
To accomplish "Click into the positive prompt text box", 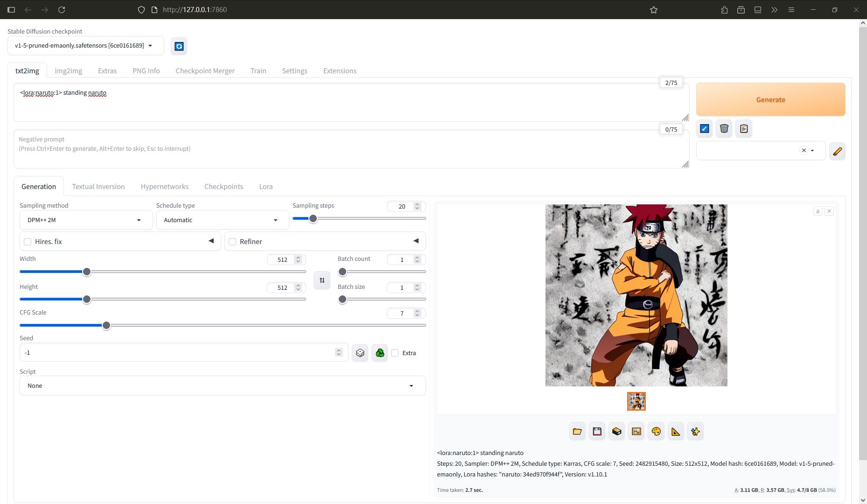I will (351, 103).
